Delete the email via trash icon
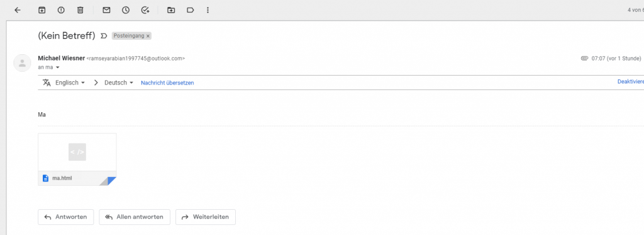Screen dimensions: 644x235 (x=80, y=10)
